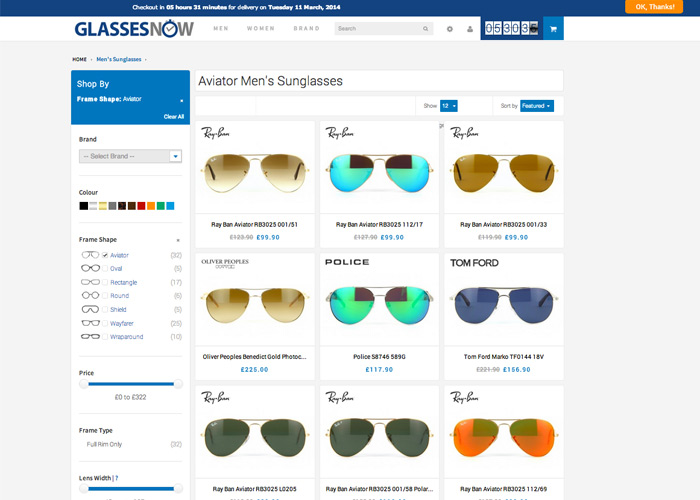Open the Show 12 items dropdown
The height and width of the screenshot is (500, 700).
pos(449,106)
